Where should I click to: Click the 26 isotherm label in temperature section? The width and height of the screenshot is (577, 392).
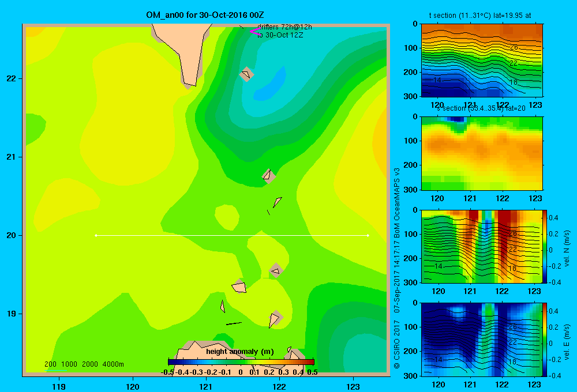(x=514, y=47)
